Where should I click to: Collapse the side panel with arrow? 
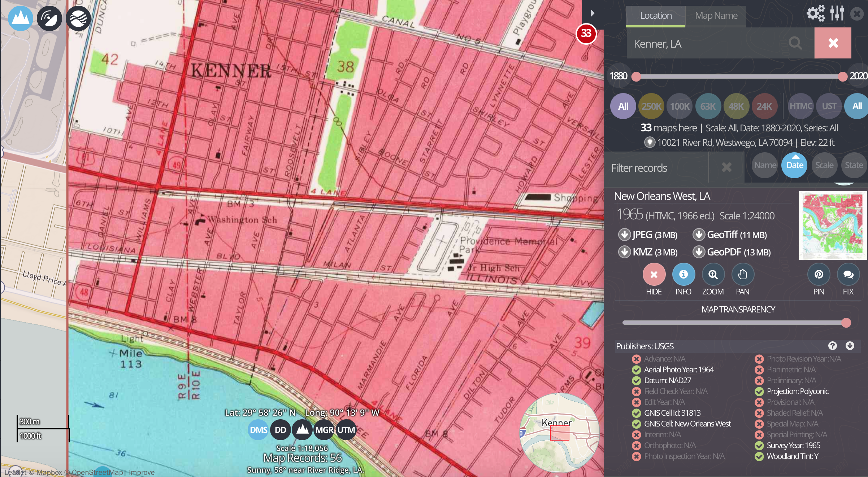[592, 13]
